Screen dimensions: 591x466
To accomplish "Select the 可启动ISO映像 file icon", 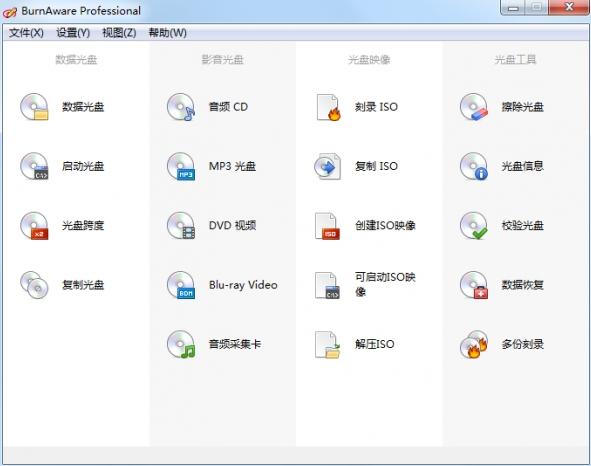I will [328, 285].
